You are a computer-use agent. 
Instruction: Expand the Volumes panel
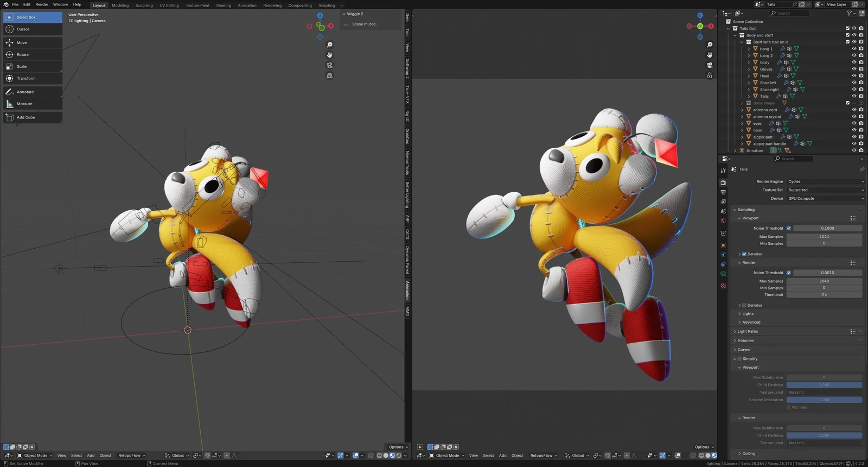pos(745,340)
